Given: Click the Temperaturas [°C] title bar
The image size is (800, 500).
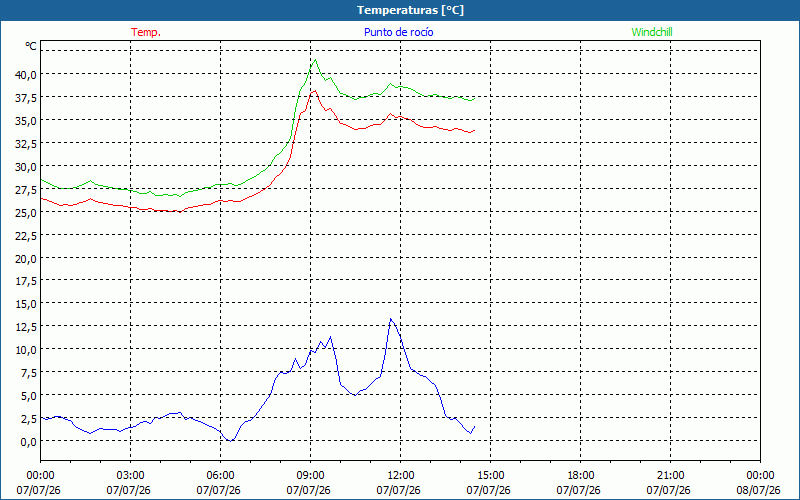Looking at the screenshot, I should point(400,10).
